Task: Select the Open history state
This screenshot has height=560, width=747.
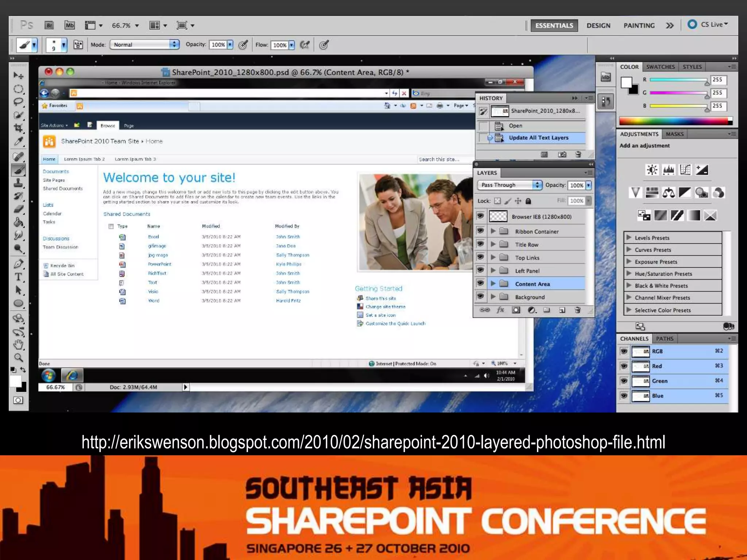Action: coord(531,126)
